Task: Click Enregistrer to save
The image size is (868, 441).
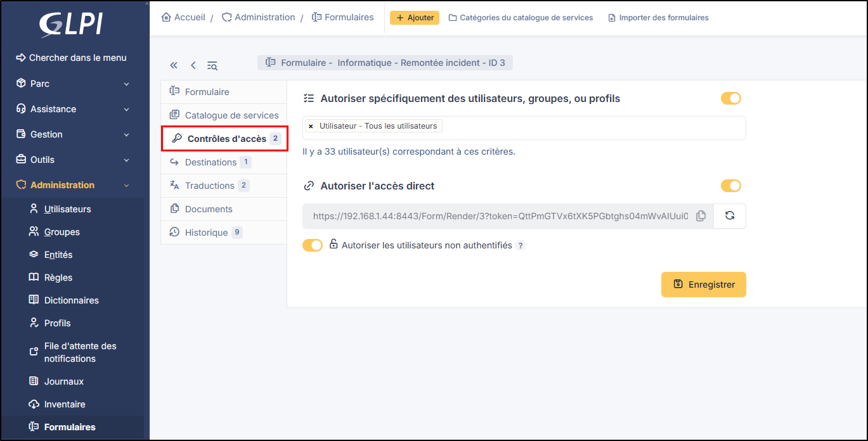Action: [704, 284]
